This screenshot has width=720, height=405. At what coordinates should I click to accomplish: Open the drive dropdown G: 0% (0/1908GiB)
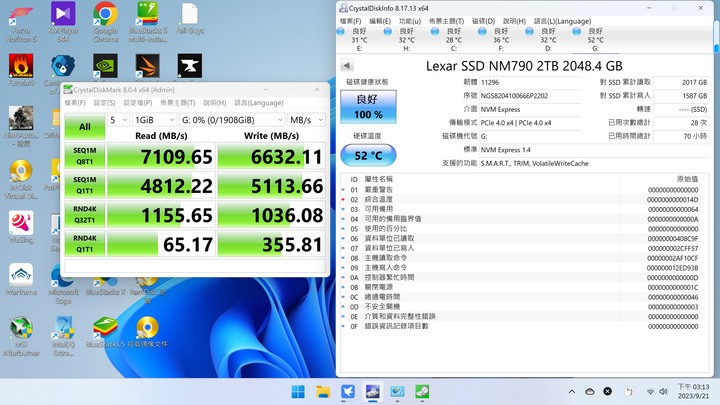(232, 120)
